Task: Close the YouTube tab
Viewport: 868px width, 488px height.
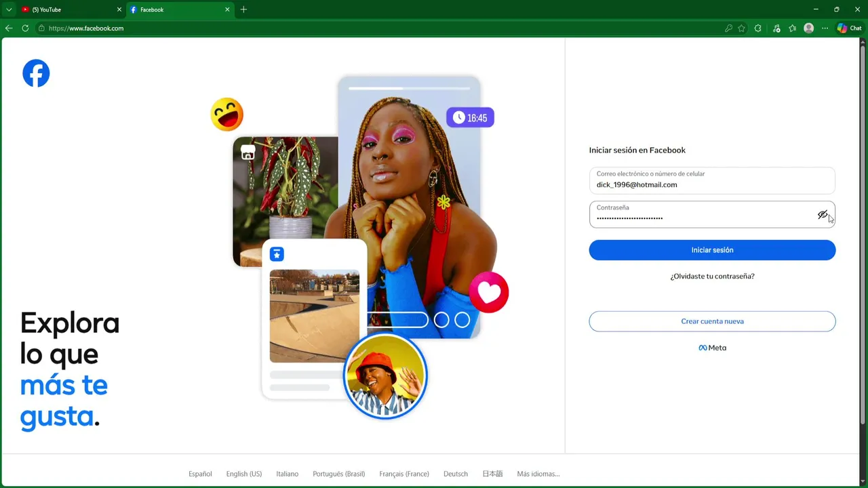Action: point(119,9)
